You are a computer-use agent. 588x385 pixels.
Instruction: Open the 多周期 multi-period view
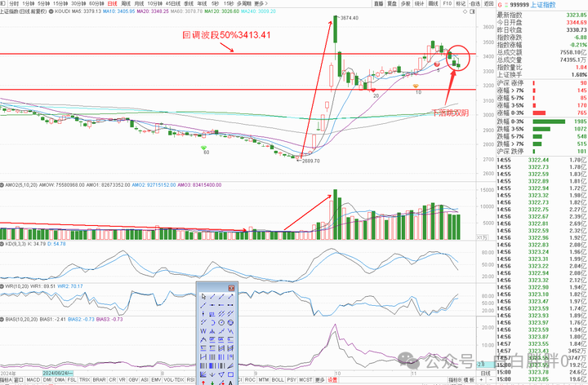(x=243, y=3)
